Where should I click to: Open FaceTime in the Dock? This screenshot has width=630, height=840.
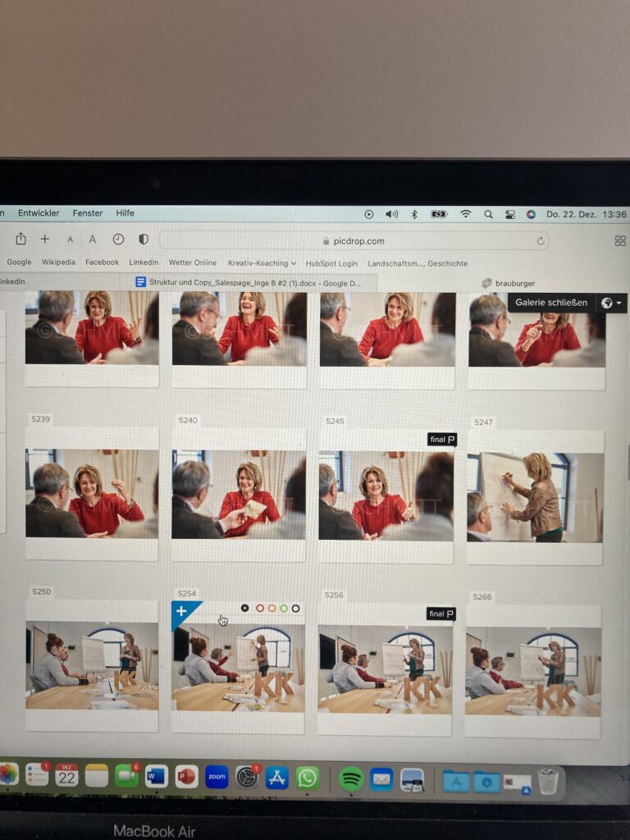[x=126, y=776]
